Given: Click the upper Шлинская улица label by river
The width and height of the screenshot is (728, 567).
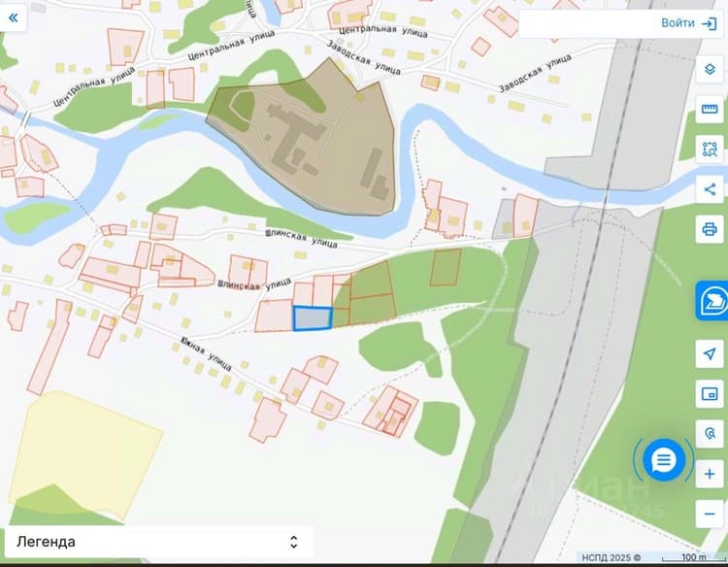Looking at the screenshot, I should click(x=301, y=238).
